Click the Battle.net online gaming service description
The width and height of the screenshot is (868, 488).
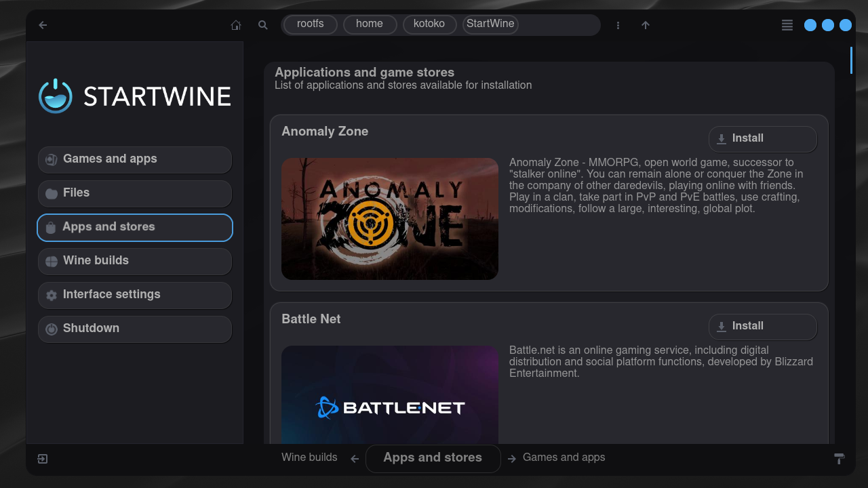tap(661, 362)
